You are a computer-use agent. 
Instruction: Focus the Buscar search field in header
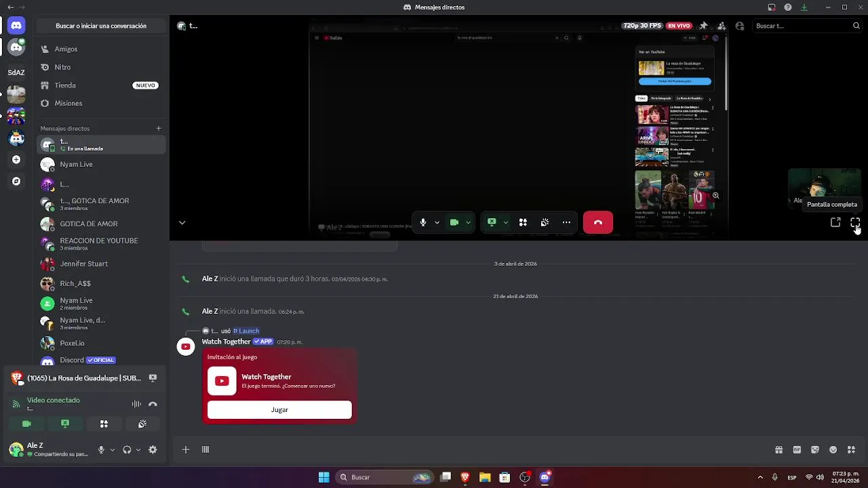pyautogui.click(x=807, y=26)
